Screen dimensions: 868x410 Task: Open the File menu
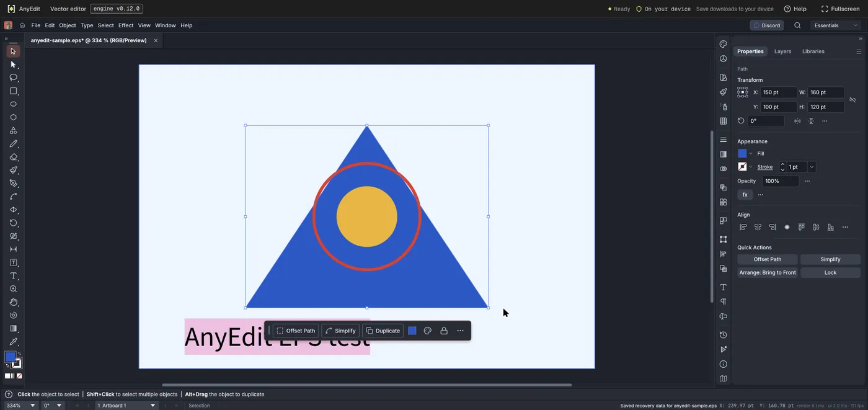36,25
